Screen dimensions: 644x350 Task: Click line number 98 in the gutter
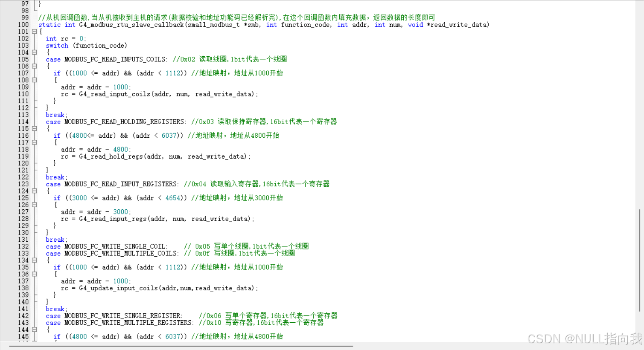pos(25,11)
